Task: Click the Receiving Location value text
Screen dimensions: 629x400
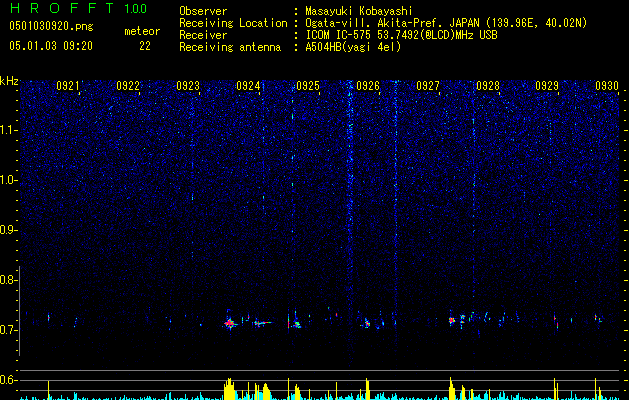Action: click(x=446, y=23)
